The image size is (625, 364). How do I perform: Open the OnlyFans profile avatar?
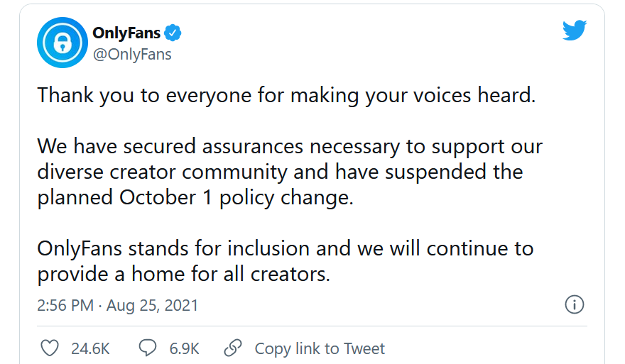(62, 43)
